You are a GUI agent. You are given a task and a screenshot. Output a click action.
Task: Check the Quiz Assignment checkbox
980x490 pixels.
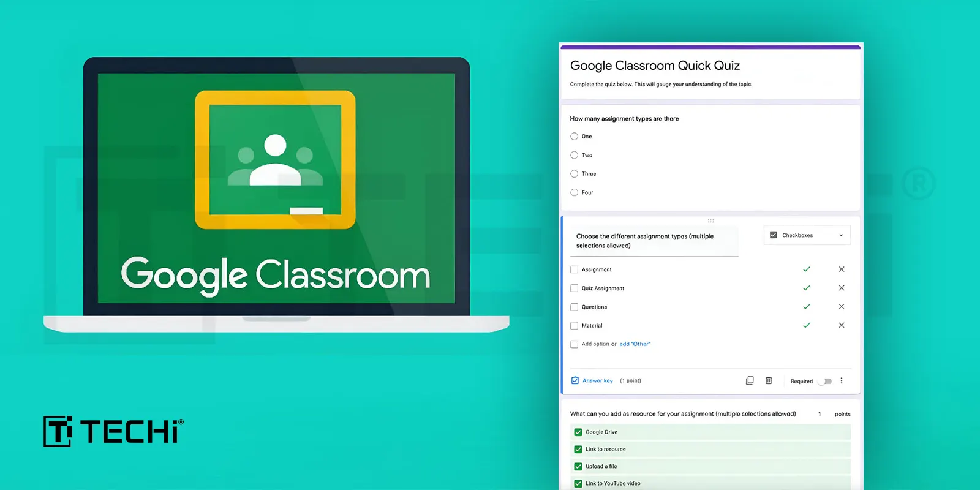click(575, 288)
